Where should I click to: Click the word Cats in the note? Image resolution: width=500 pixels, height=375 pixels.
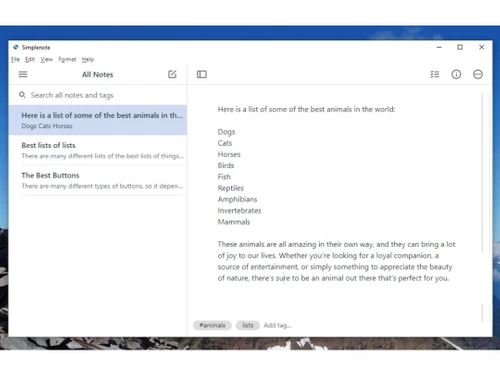225,143
